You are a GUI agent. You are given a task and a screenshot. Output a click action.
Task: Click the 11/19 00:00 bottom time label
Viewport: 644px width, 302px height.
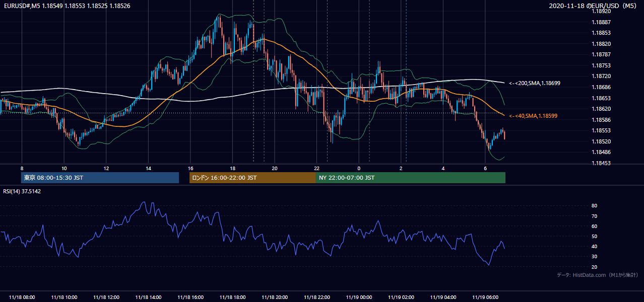359,297
